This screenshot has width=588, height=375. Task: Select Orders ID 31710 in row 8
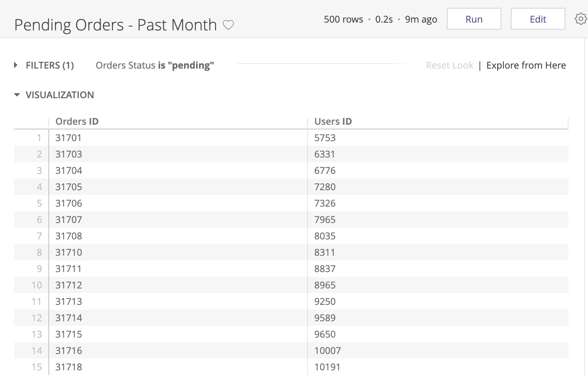(x=69, y=253)
